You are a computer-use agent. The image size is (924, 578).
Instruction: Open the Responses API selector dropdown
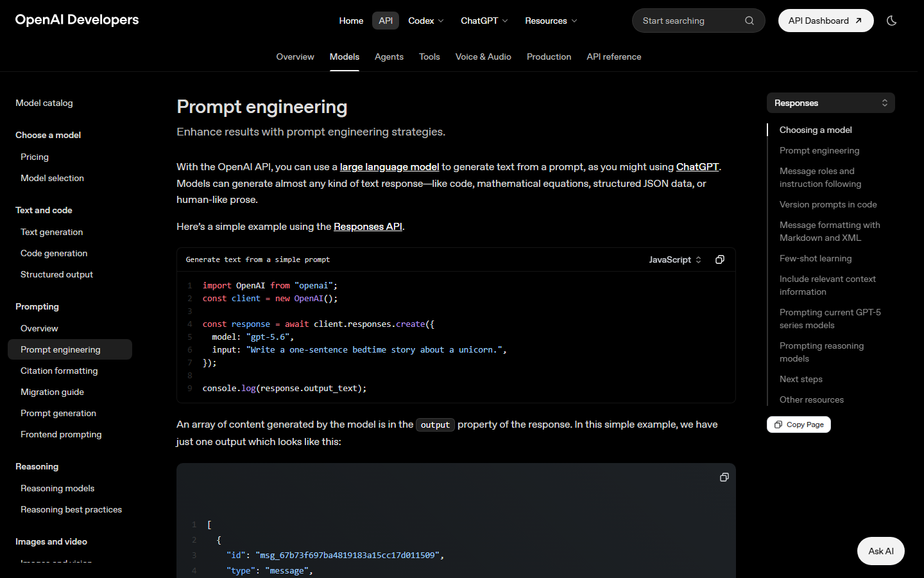pyautogui.click(x=831, y=103)
